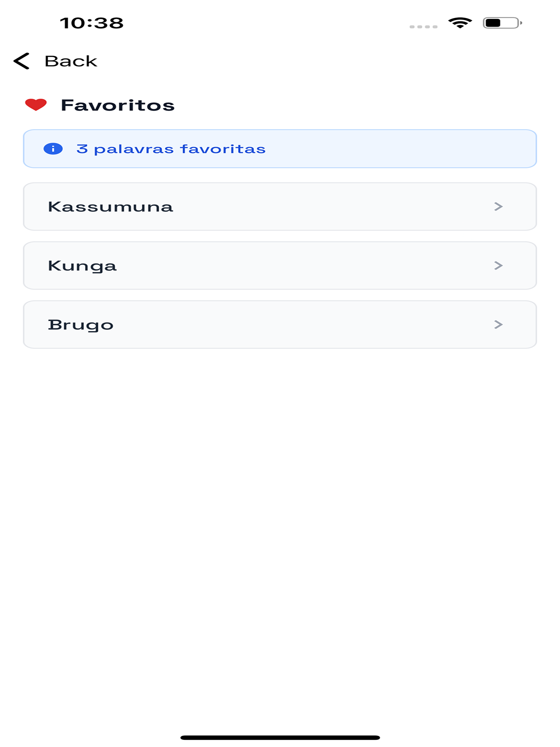
Task: Go back using the Back label
Action: click(71, 61)
